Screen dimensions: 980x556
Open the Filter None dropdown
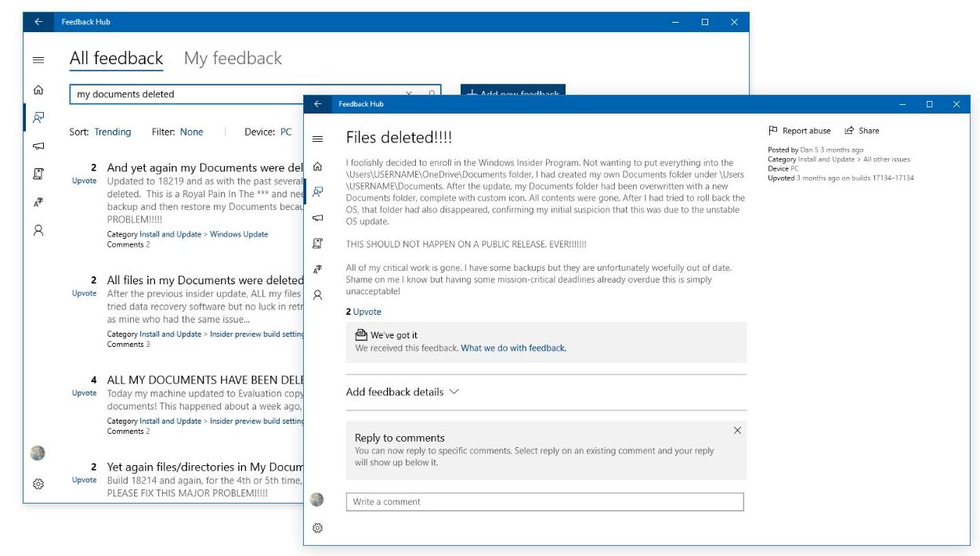tap(191, 132)
